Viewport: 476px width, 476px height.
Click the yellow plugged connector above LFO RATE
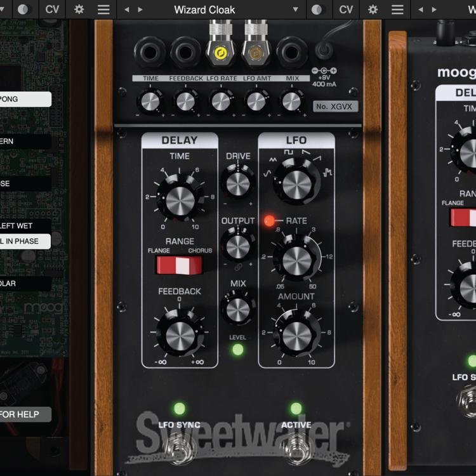tap(221, 52)
